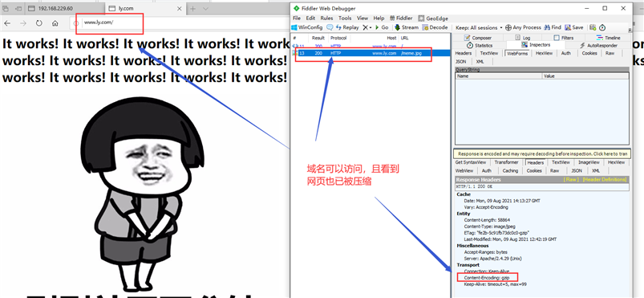
Task: Click the comment speech bubble icon
Action: [330, 27]
